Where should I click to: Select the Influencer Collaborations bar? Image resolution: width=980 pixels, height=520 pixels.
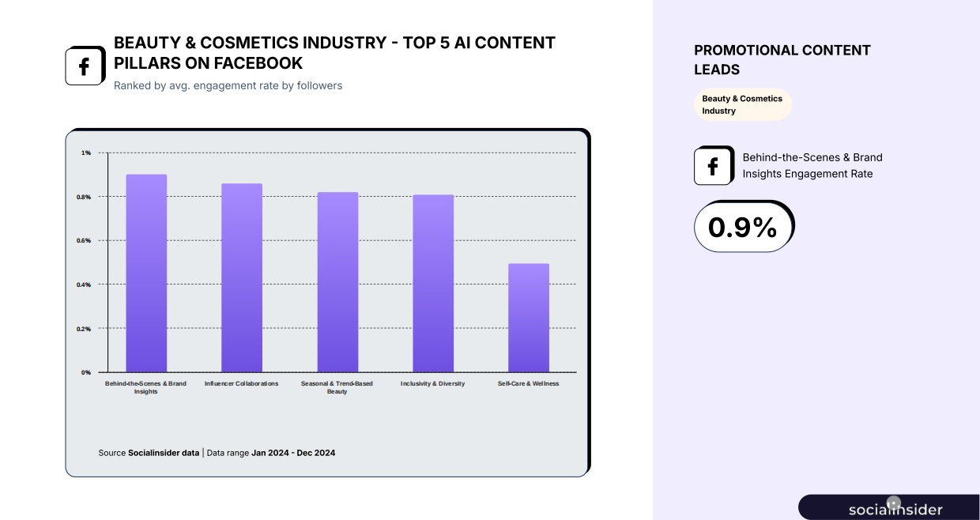tap(242, 277)
